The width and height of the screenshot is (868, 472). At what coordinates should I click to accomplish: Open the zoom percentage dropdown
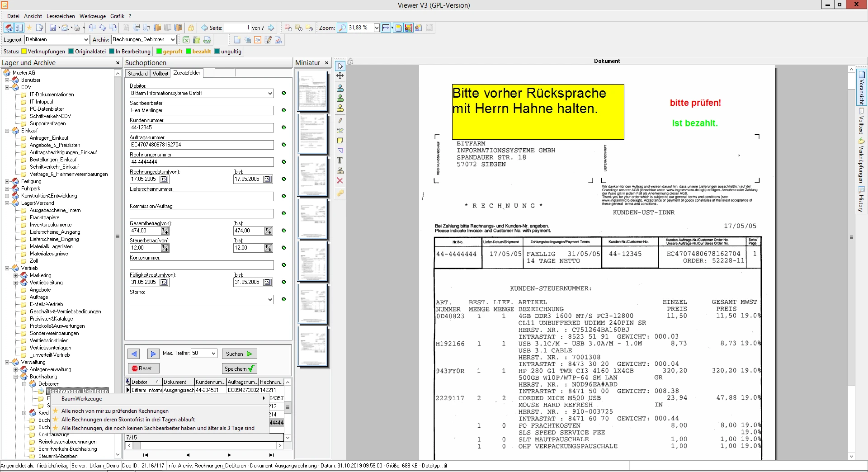pyautogui.click(x=377, y=28)
